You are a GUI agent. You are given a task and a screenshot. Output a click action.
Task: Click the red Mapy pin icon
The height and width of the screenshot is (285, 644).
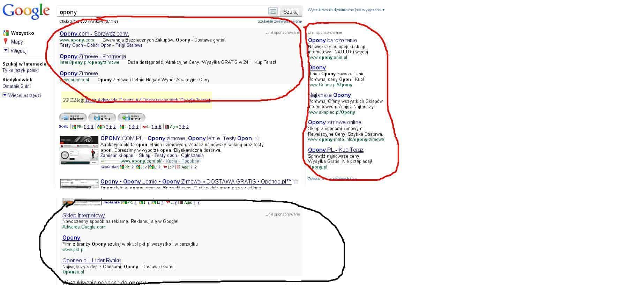6,42
